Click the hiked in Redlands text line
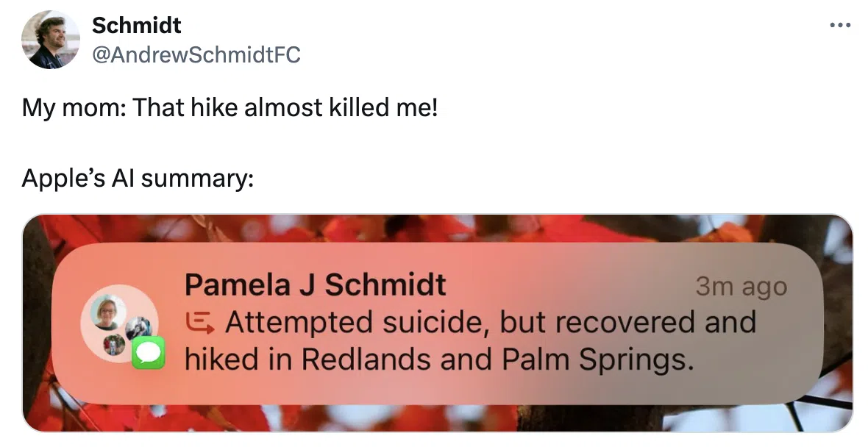The height and width of the screenshot is (447, 868). tap(439, 360)
